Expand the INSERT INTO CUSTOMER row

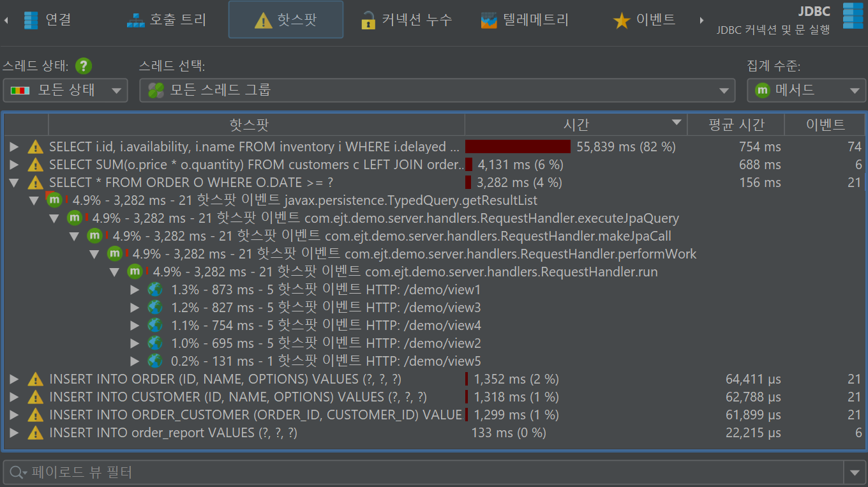(14, 397)
